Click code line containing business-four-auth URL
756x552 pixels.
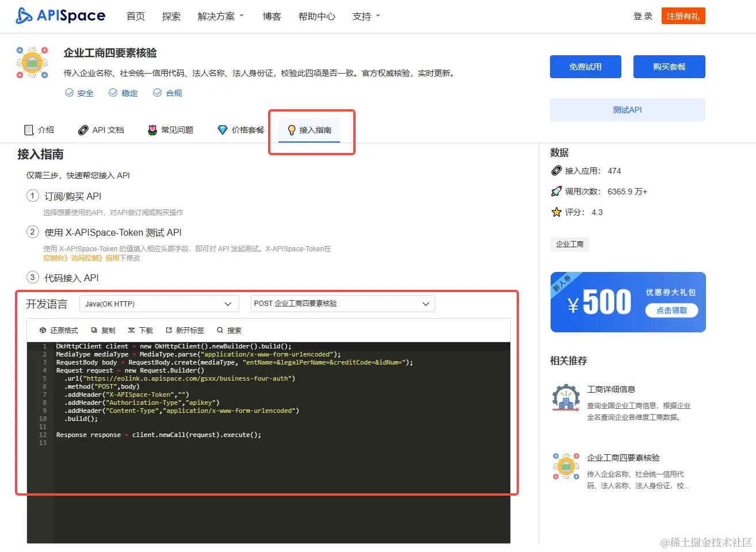180,378
